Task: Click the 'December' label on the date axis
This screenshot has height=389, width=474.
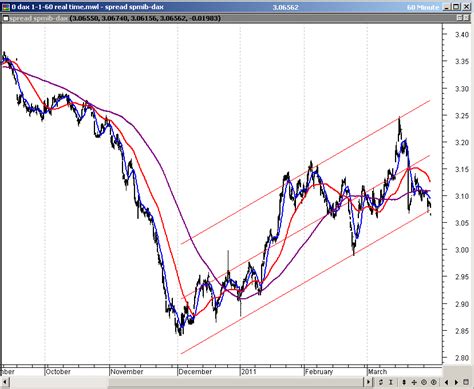Action: tap(195, 371)
